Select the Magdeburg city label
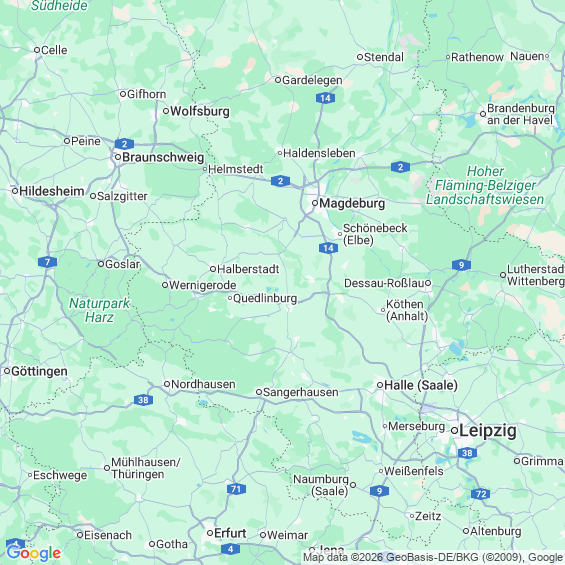Screen dimensions: 565x565 (x=352, y=204)
